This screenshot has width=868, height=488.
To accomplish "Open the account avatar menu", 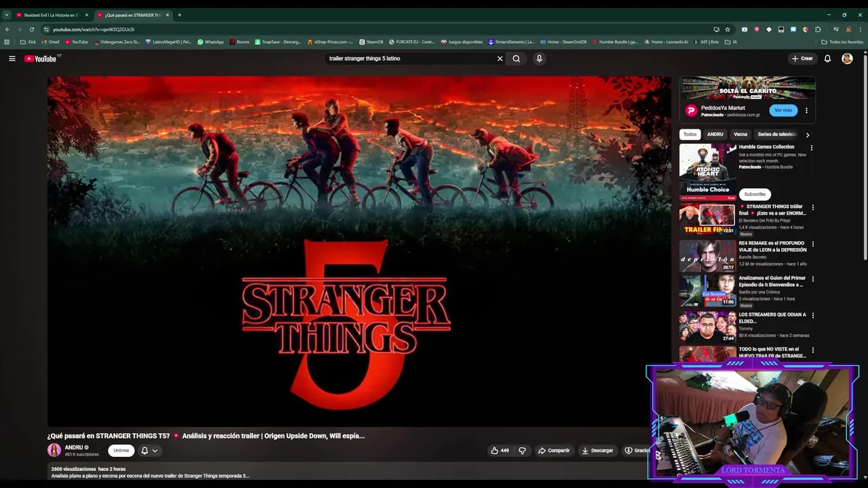I will 847,58.
